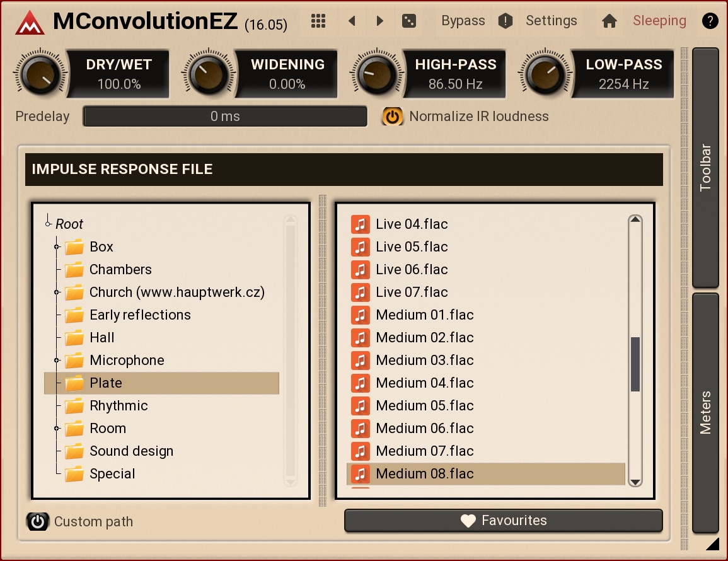The image size is (728, 561).
Task: Click the Hall folder icon
Action: (74, 338)
